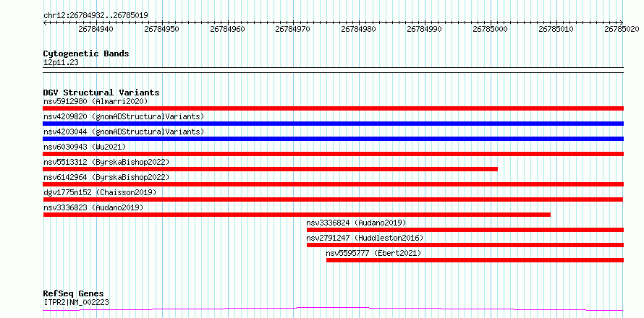The image size is (644, 318).
Task: Open the DGV Structural Variants track title
Action: pyautogui.click(x=101, y=93)
